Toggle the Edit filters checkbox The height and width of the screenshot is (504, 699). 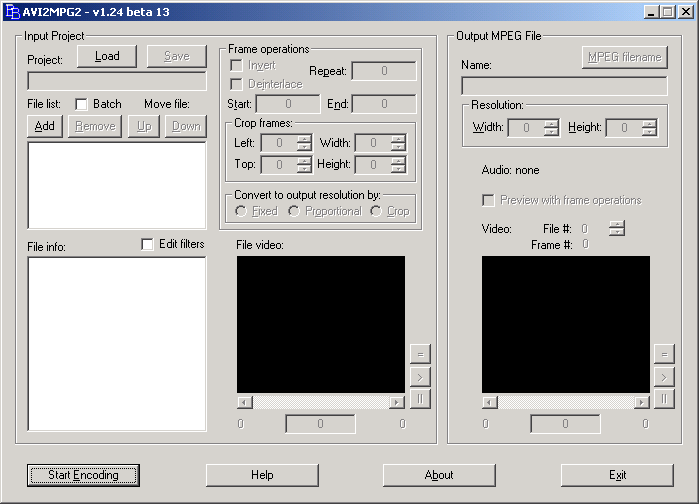(148, 244)
